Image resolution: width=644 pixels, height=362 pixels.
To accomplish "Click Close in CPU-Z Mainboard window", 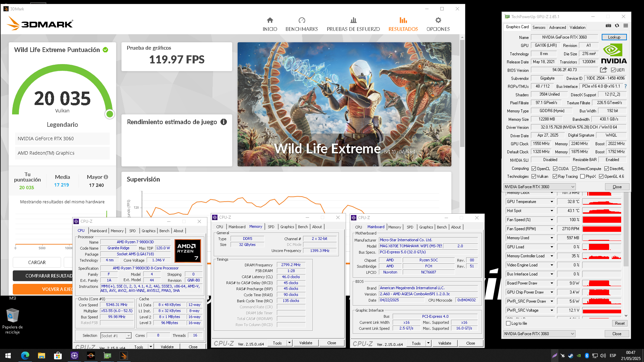I will coord(470,343).
